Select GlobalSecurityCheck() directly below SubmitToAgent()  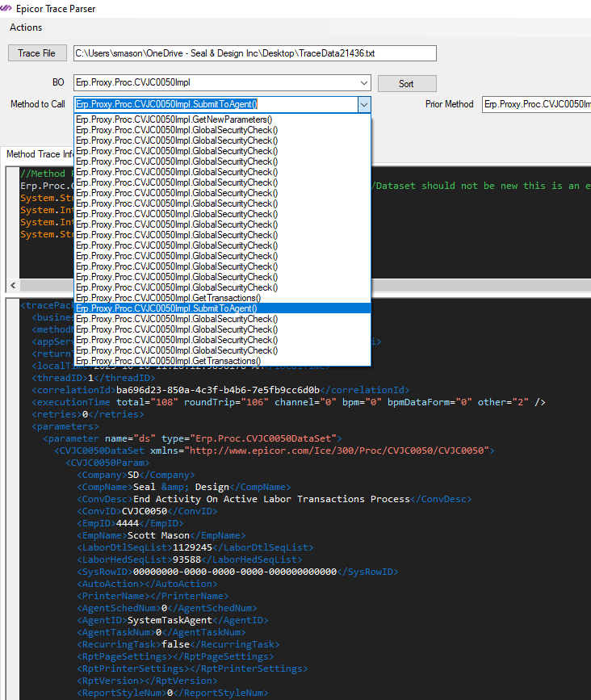tap(176, 319)
